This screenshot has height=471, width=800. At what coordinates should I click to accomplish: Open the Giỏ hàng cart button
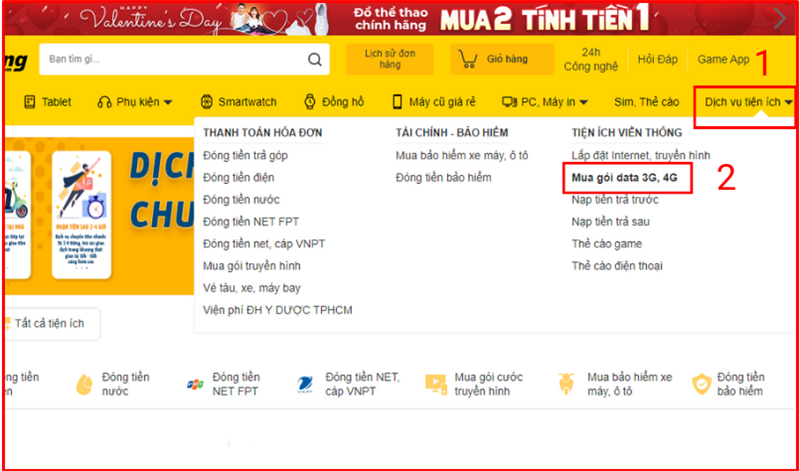point(502,59)
